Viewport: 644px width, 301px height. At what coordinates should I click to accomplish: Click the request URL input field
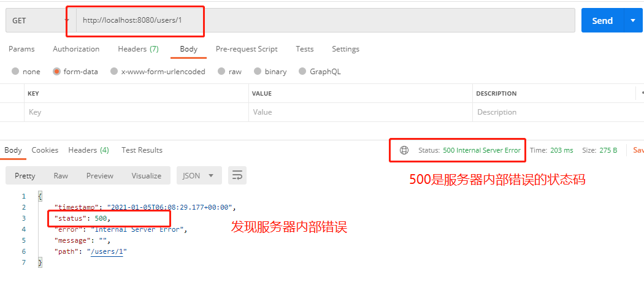[x=325, y=20]
